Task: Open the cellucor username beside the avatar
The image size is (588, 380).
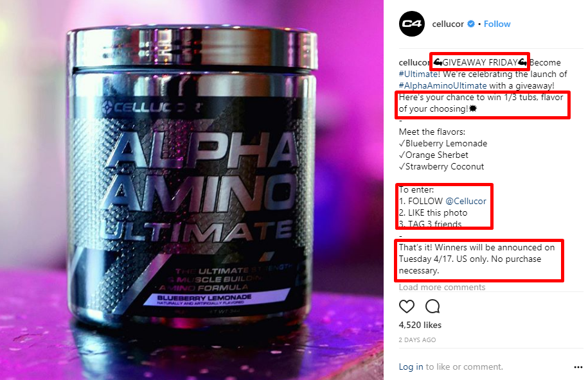Action: (448, 24)
